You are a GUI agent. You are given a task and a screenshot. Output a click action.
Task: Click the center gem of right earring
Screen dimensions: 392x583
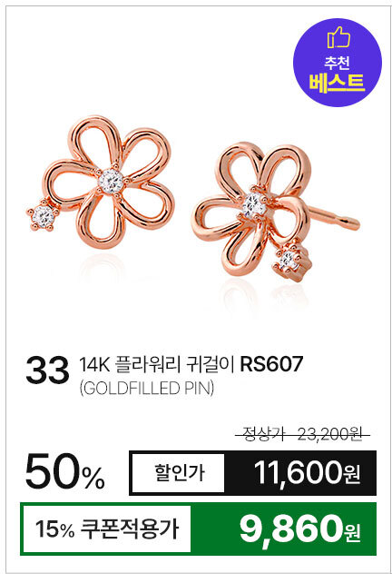point(254,205)
